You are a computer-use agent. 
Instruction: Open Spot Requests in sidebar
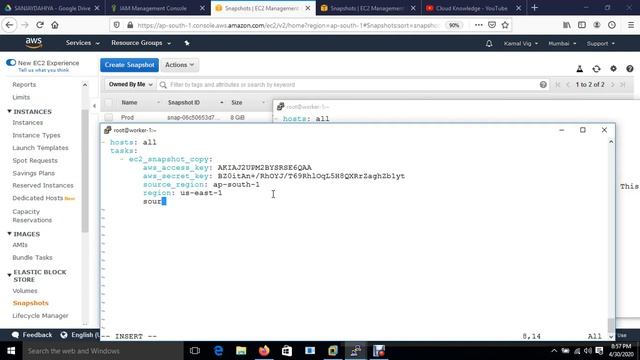coord(35,160)
